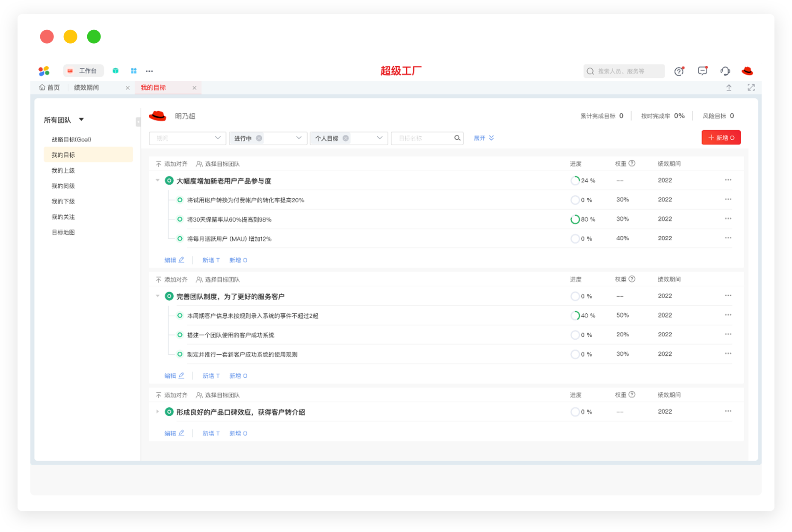Click the search field 搜索人员、服务等
The width and height of the screenshot is (792, 532).
point(624,71)
